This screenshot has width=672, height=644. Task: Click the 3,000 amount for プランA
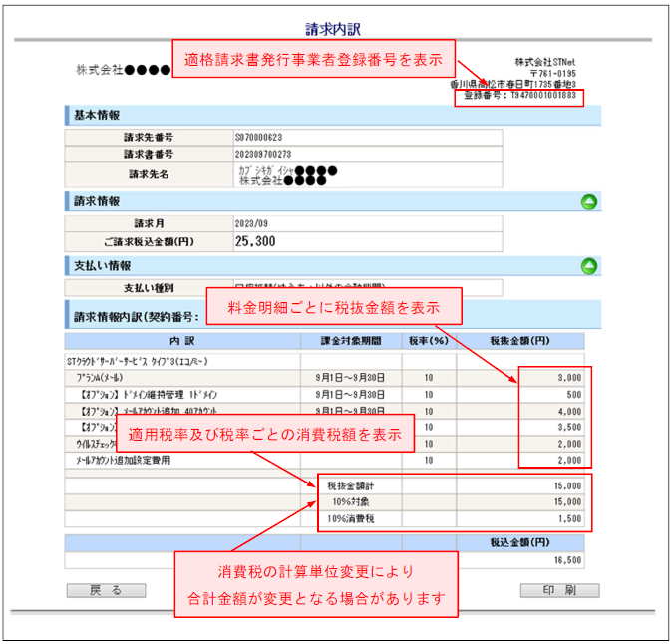(569, 378)
